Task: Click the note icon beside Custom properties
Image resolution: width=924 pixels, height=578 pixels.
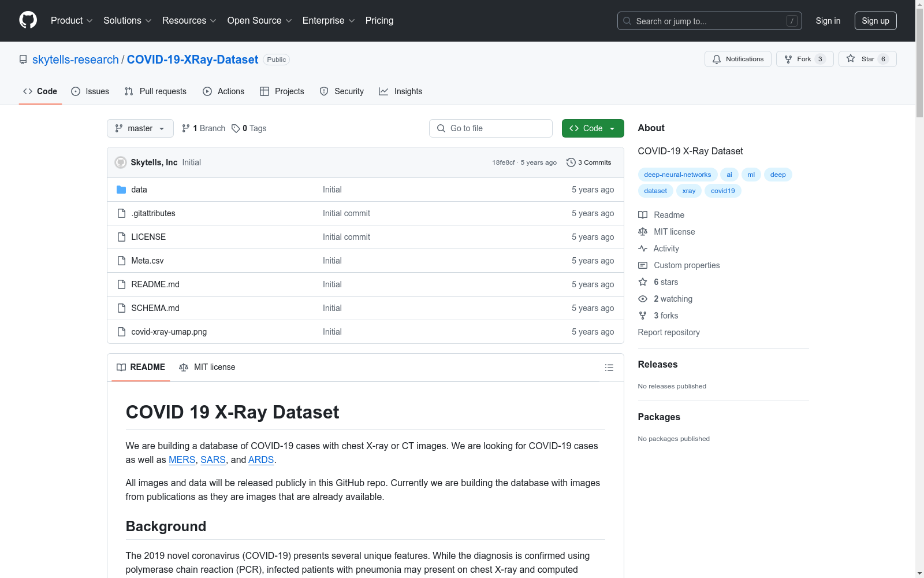Action: (643, 265)
